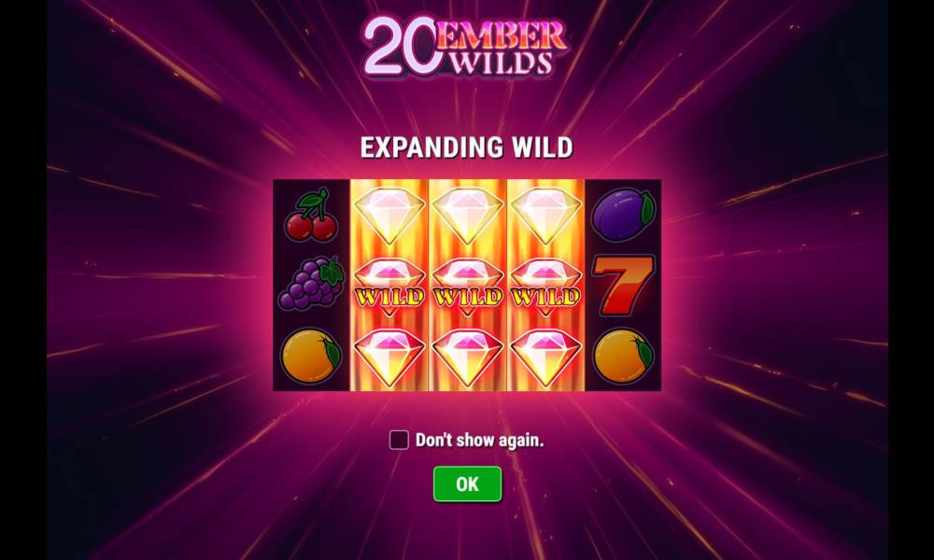Click the cherries symbol
The width and height of the screenshot is (934, 560).
pyautogui.click(x=312, y=216)
